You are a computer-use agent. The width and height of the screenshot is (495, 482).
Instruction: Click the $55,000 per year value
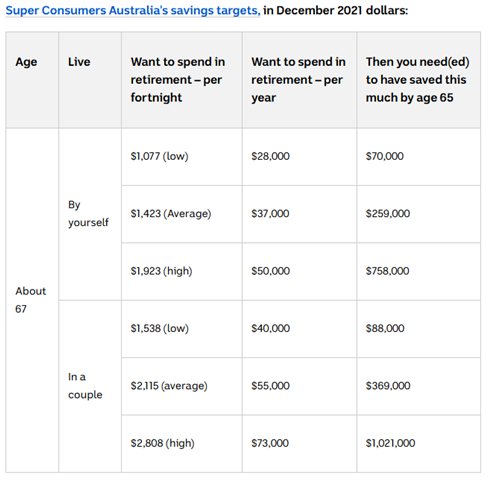(x=270, y=386)
